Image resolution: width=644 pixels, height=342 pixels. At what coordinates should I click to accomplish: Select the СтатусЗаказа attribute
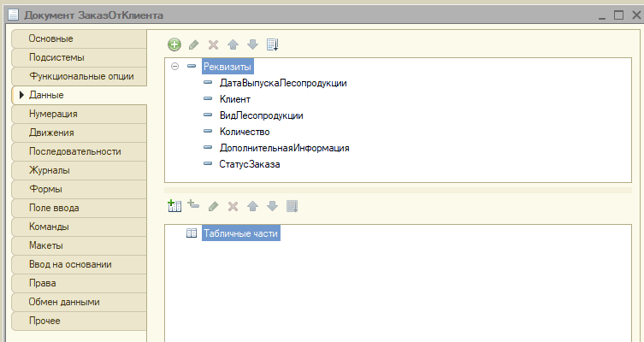tap(250, 164)
